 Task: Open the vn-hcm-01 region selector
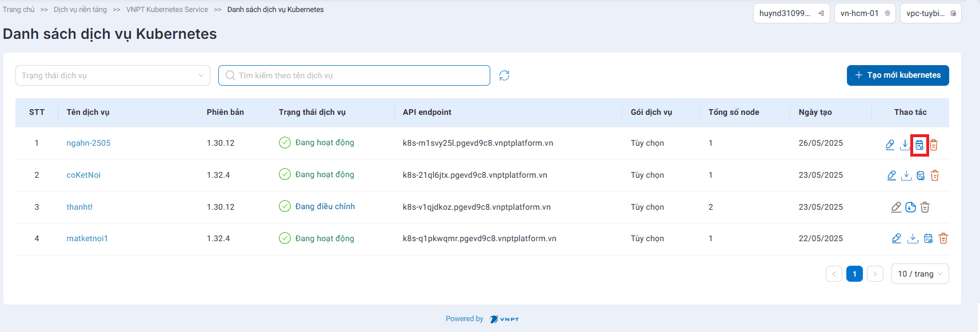865,13
